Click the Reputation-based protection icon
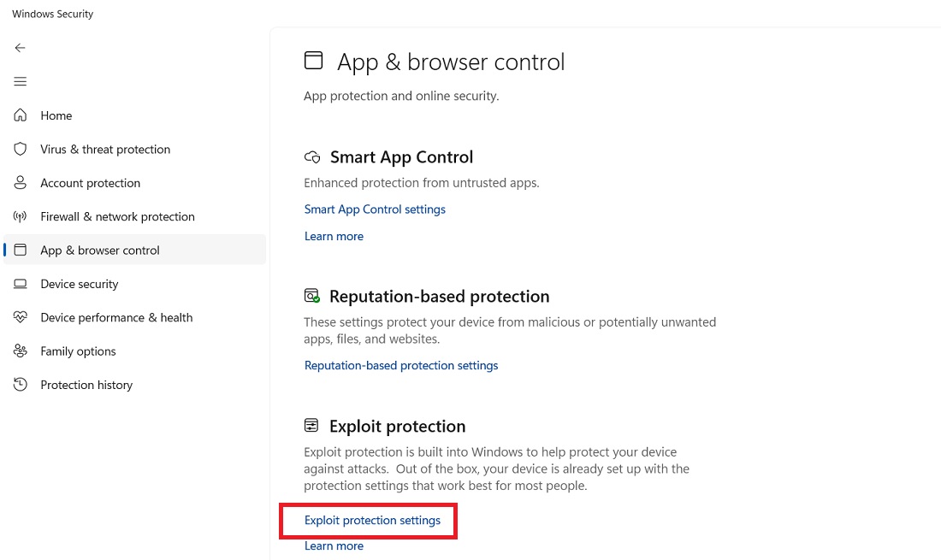941x560 pixels. (x=312, y=296)
